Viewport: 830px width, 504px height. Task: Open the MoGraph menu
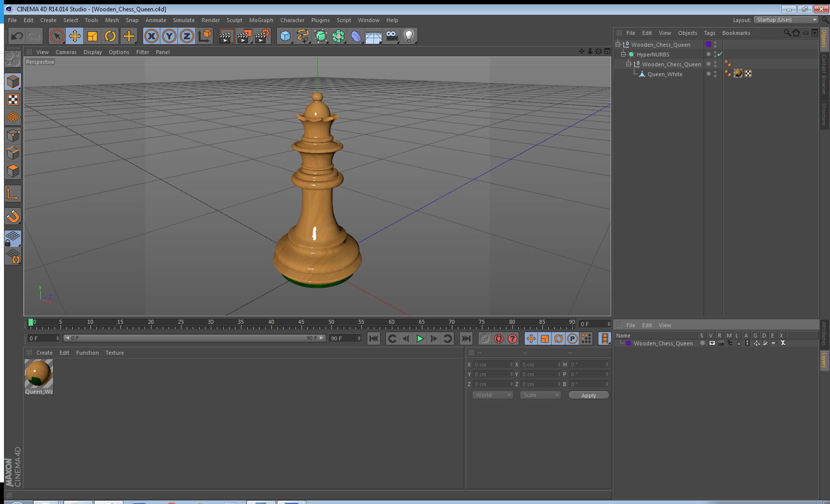tap(261, 20)
